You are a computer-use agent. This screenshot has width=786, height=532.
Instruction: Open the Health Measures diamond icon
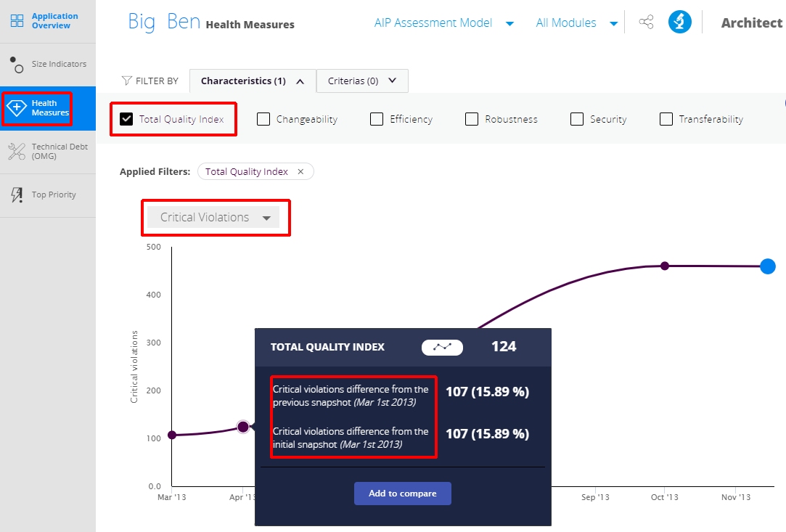[17, 108]
